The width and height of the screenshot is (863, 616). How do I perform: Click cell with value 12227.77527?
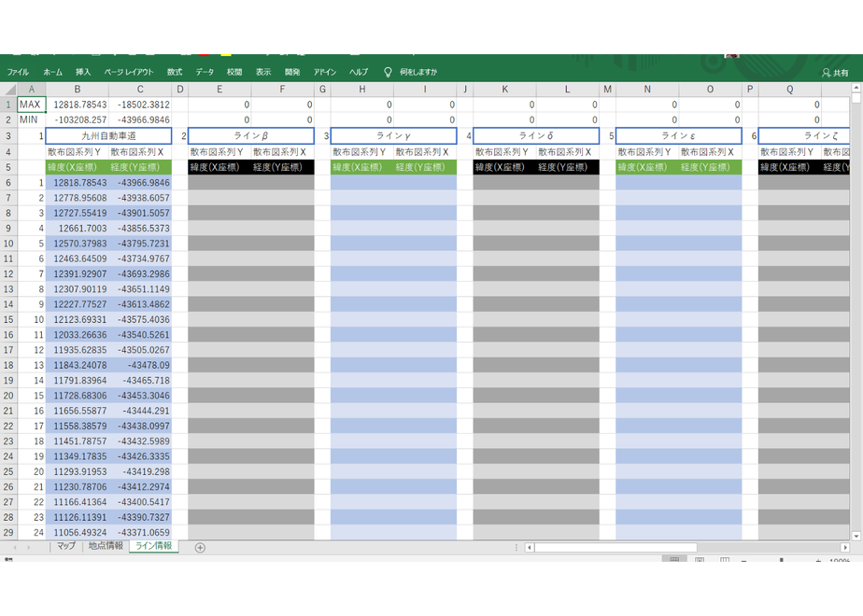click(77, 304)
